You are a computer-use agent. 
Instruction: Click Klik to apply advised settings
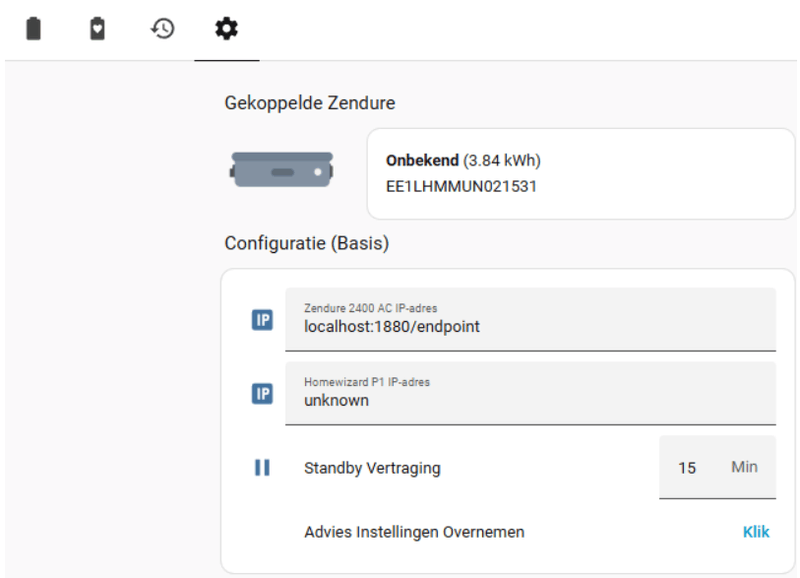point(756,532)
